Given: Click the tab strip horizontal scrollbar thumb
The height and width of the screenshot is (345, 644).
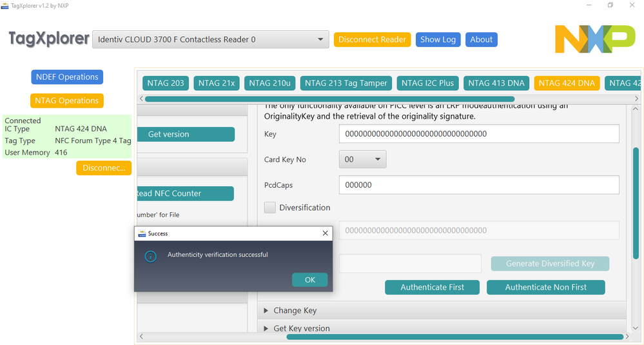Looking at the screenshot, I should pyautogui.click(x=330, y=99).
